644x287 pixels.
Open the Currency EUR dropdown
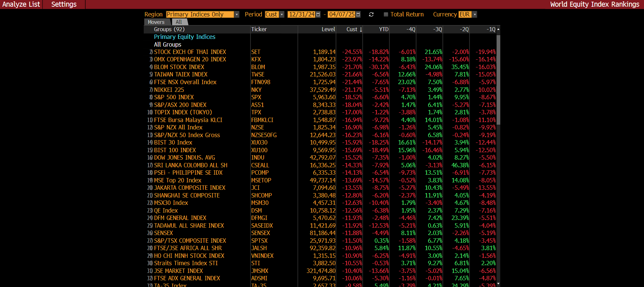pos(474,14)
